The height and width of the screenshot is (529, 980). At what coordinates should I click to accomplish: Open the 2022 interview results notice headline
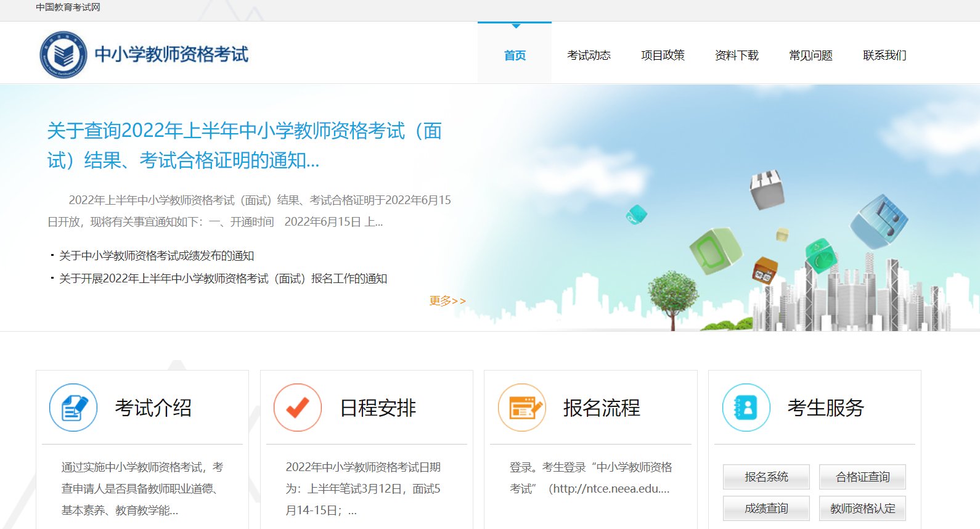point(245,146)
